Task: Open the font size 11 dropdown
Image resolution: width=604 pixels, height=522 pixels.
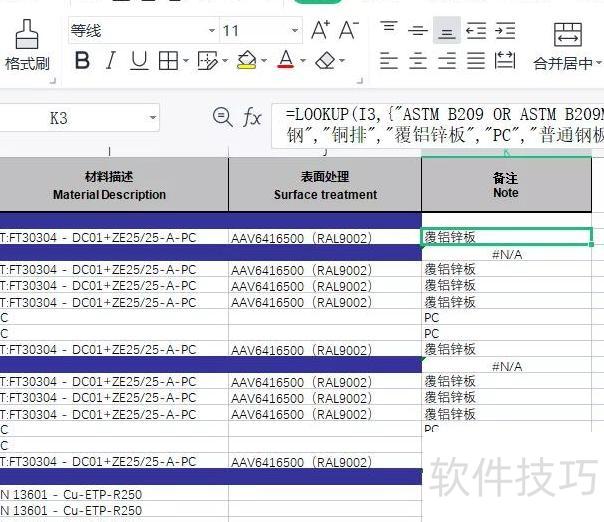Action: coord(295,30)
